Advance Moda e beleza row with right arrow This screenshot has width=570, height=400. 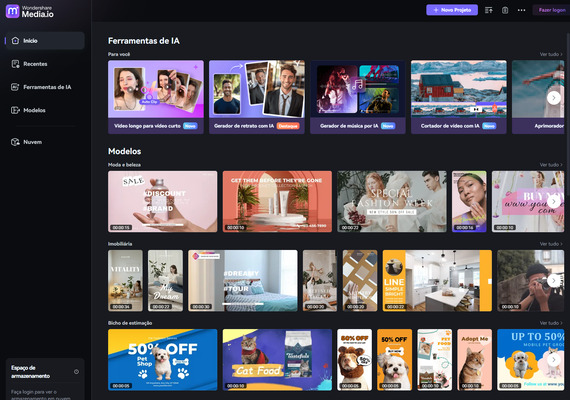coord(554,201)
